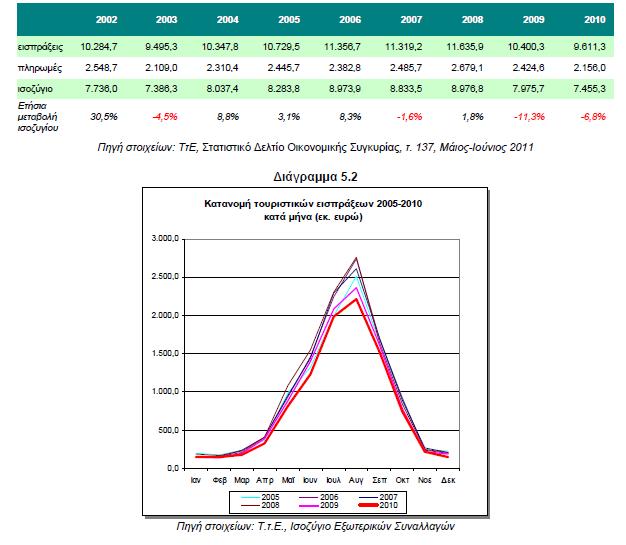The image size is (626, 545).
Task: Click cell value 2.382,8
Action: pyautogui.click(x=345, y=67)
